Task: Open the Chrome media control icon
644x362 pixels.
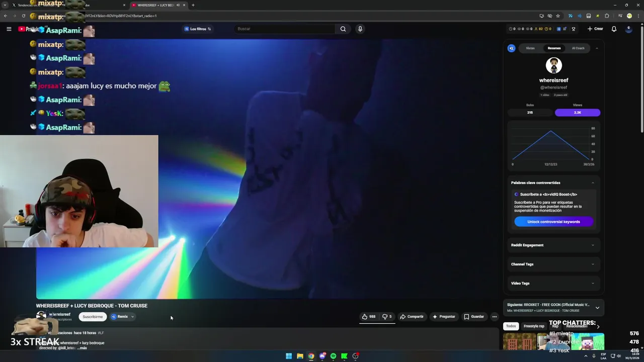Action: coord(620,16)
